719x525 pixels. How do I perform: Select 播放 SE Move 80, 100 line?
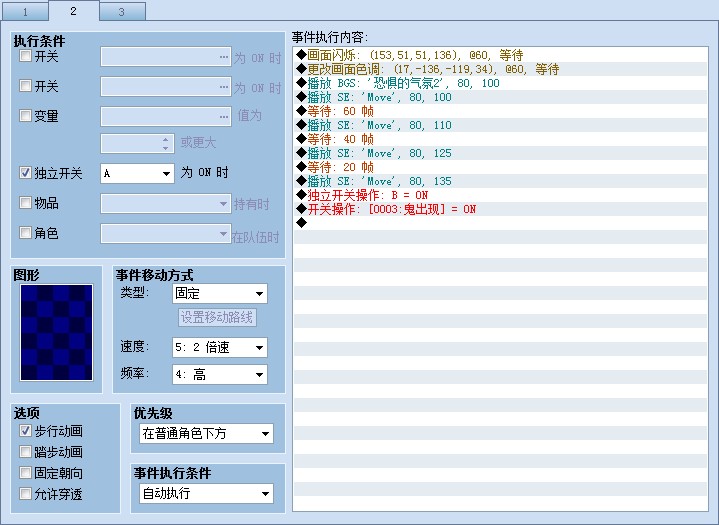click(x=500, y=97)
